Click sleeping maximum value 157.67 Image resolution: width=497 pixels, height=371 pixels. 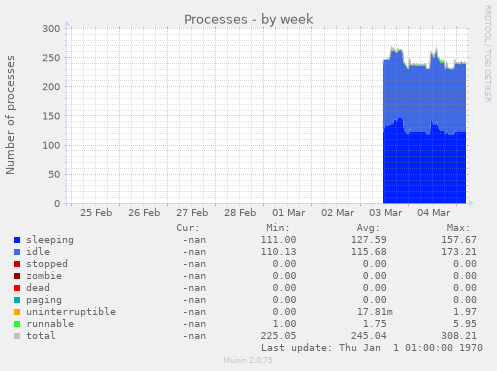459,240
